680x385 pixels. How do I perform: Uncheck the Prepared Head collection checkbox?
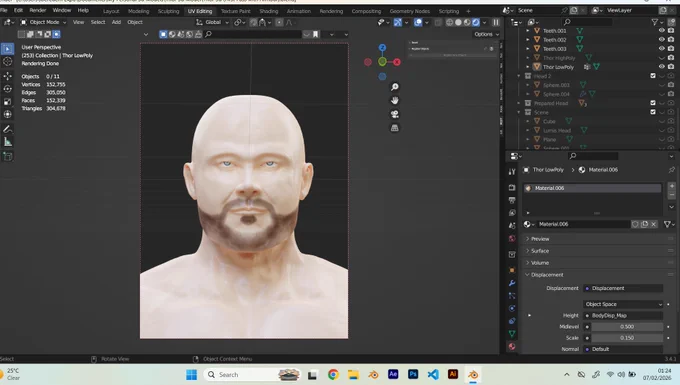pos(653,103)
